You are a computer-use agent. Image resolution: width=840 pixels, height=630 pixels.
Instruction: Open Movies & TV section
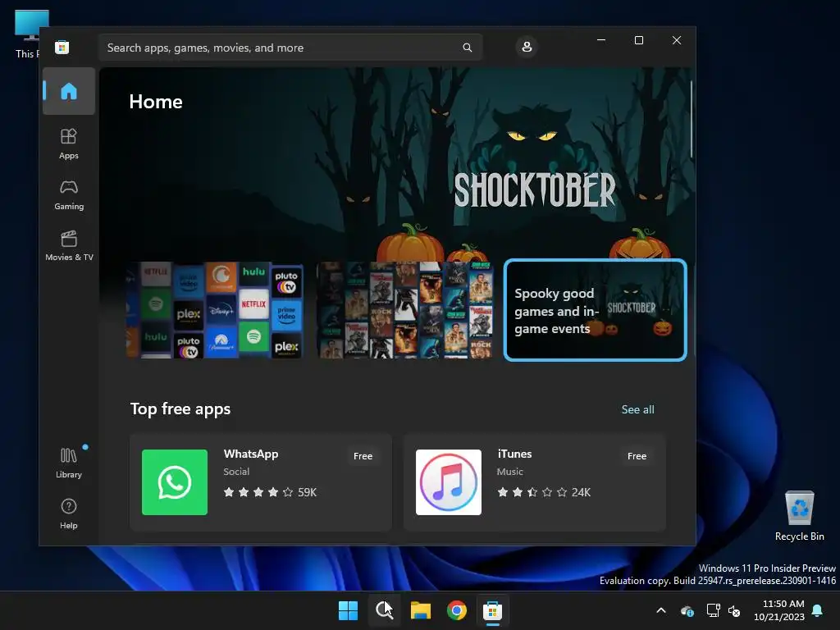click(x=69, y=245)
